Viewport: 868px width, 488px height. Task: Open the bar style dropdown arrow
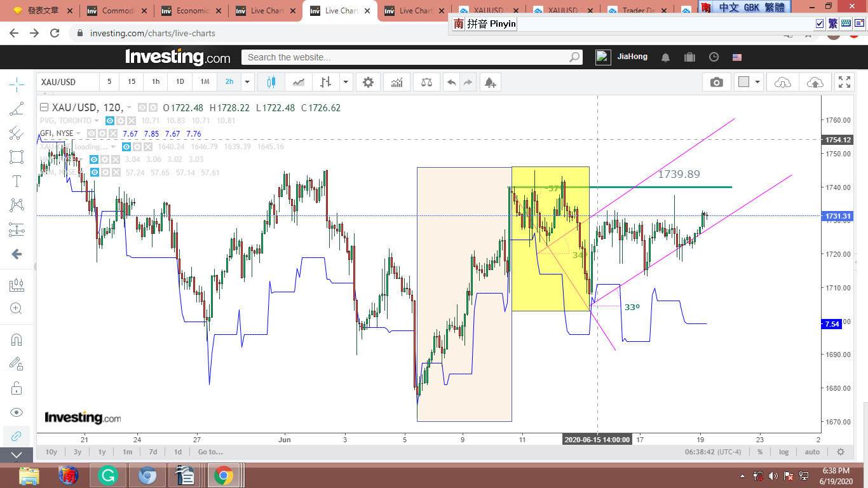click(346, 82)
